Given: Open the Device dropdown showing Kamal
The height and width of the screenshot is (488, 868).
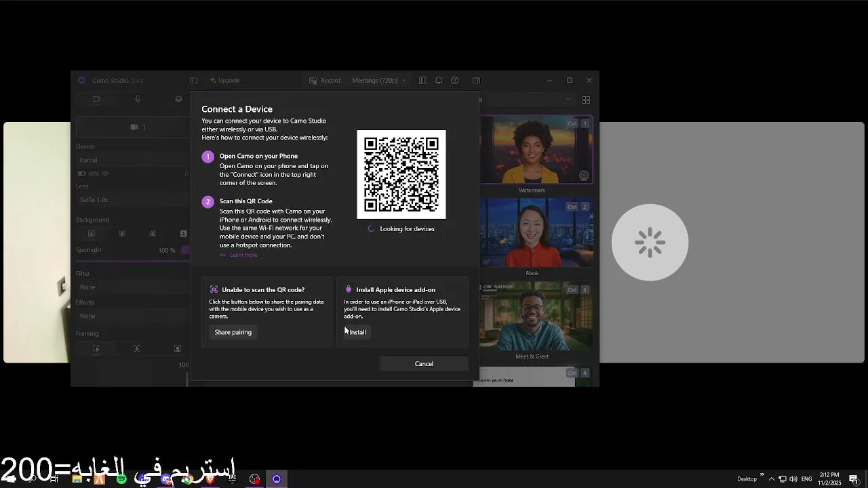Looking at the screenshot, I should 134,160.
